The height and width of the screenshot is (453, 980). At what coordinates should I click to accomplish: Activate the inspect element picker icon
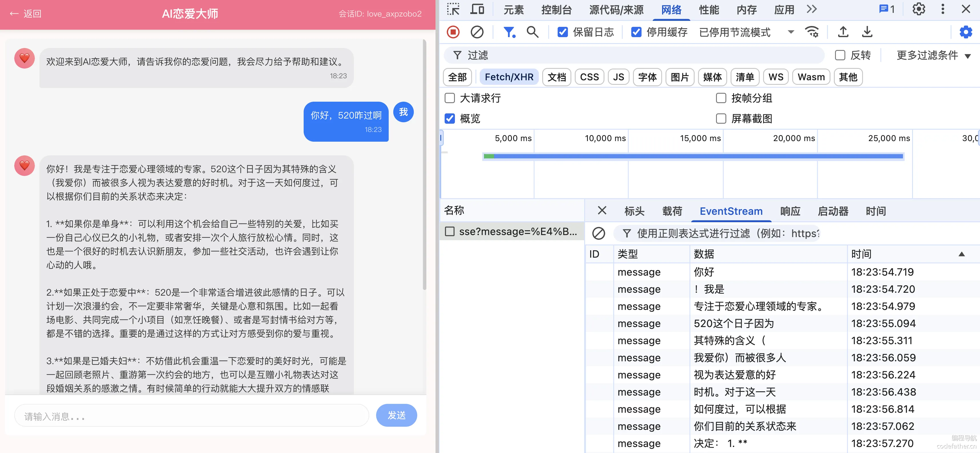pyautogui.click(x=453, y=9)
